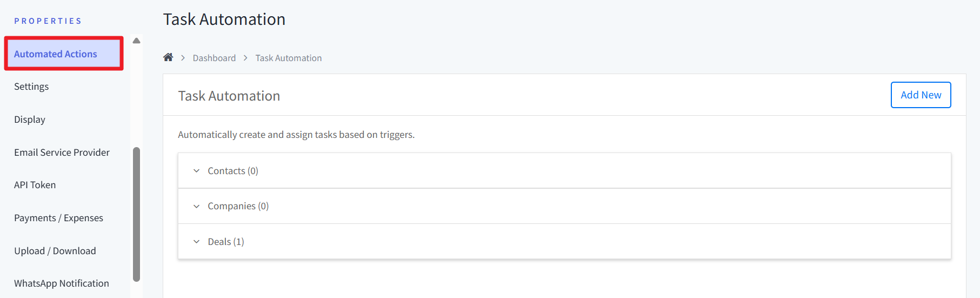This screenshot has width=980, height=298.
Task: Click the home icon in breadcrumb
Action: 168,57
